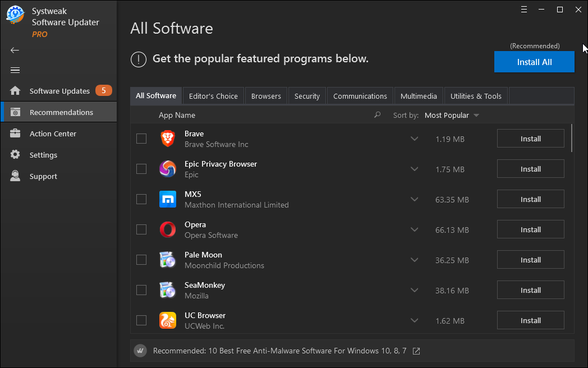588x368 pixels.
Task: Expand UC Browser details chevron
Action: pos(415,321)
